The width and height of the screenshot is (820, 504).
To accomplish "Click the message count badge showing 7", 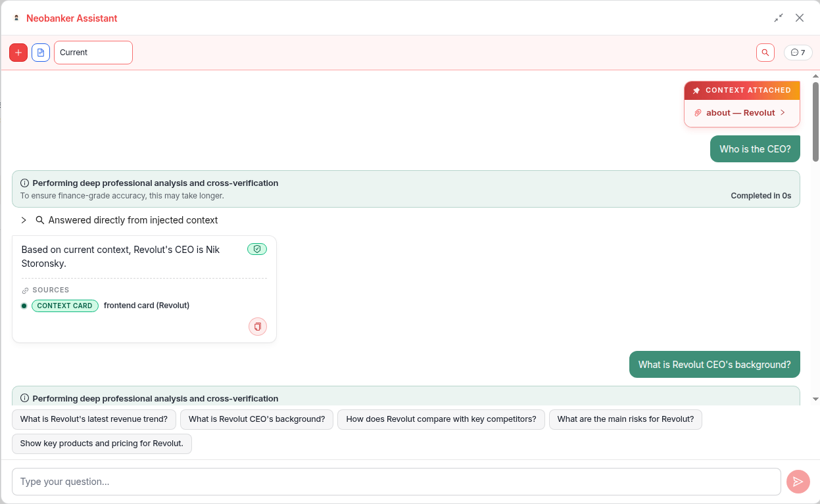I will [x=798, y=52].
